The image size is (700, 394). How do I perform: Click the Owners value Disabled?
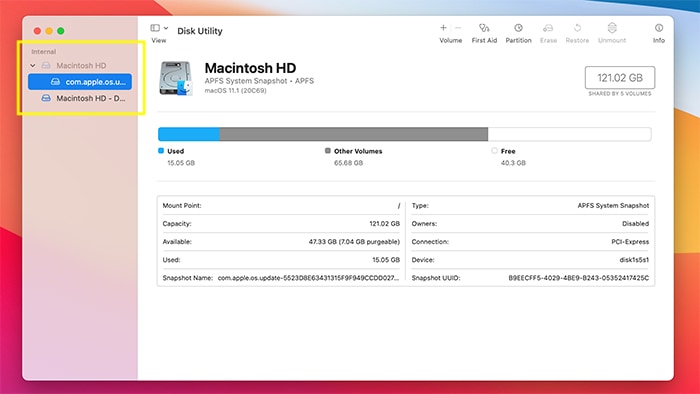[x=635, y=224]
